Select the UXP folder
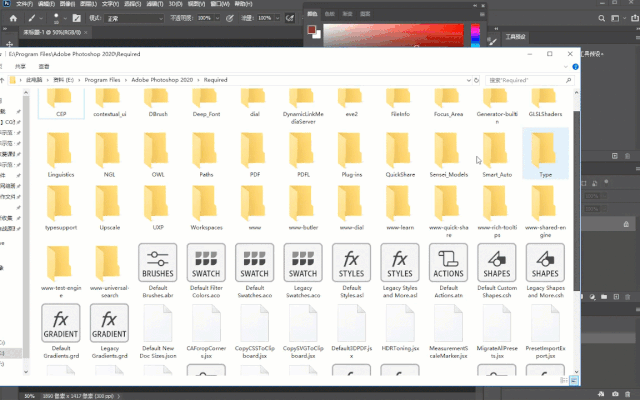This screenshot has height=400, width=640. pyautogui.click(x=158, y=208)
